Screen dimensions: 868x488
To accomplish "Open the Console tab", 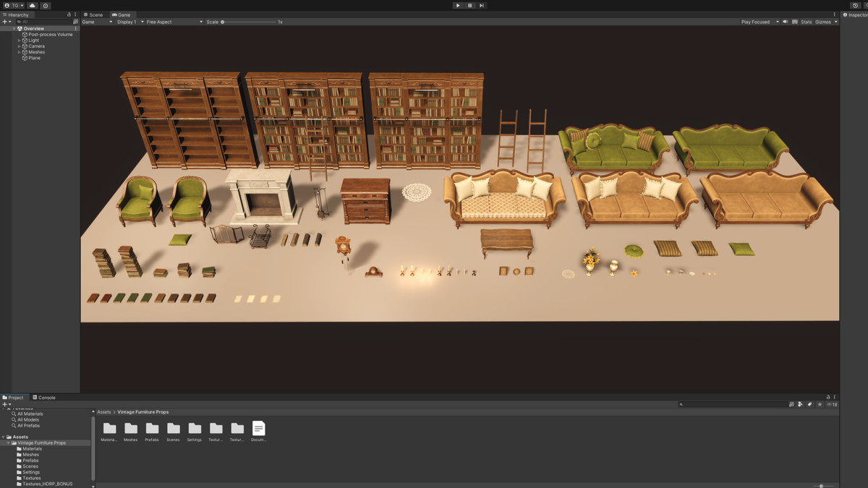I will (44, 398).
